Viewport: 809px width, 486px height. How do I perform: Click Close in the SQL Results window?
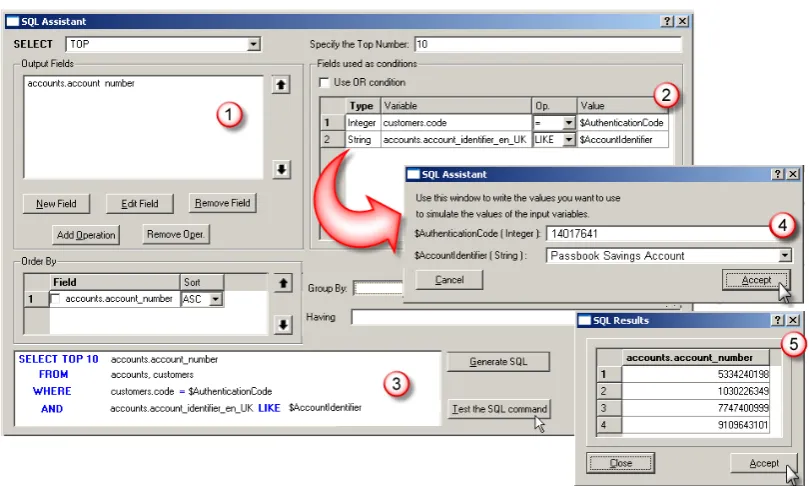pyautogui.click(x=621, y=463)
